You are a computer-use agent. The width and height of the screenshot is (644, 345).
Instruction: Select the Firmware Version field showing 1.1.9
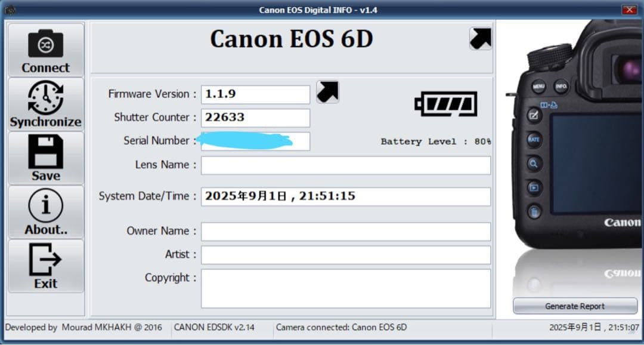click(255, 94)
